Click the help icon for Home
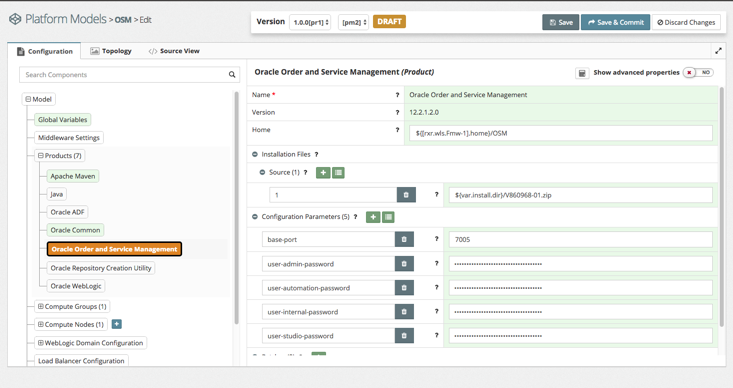The width and height of the screenshot is (733, 388). [397, 130]
